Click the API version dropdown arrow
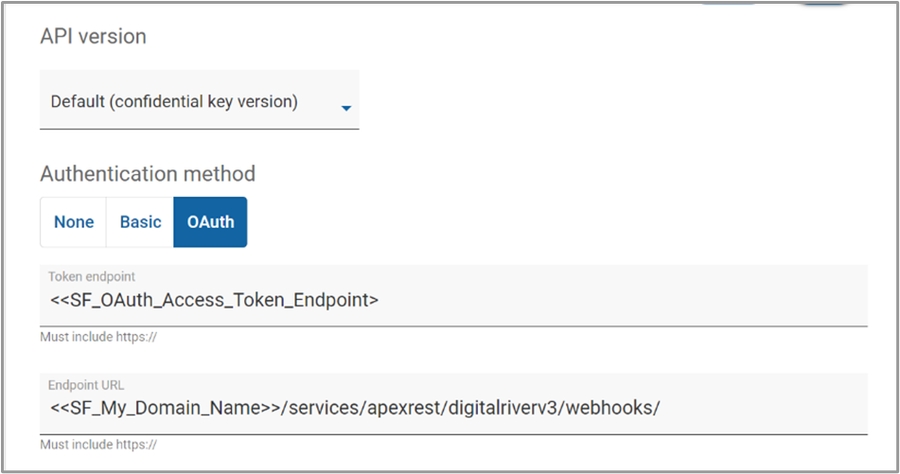This screenshot has width=900, height=474. click(x=346, y=108)
